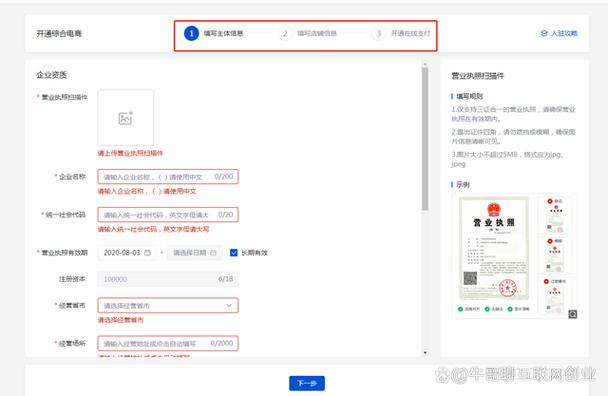Click the red 请上传营业执照扫描件 error message

(130, 153)
